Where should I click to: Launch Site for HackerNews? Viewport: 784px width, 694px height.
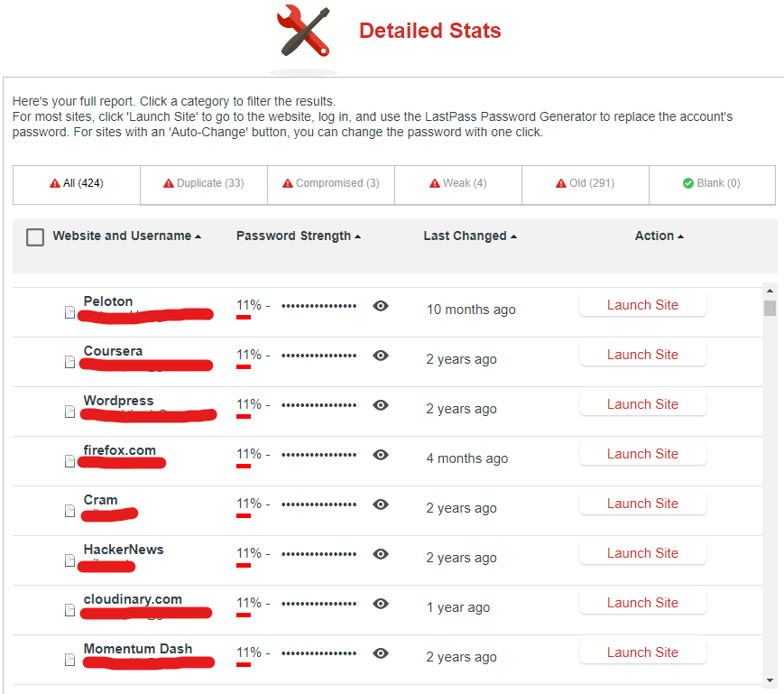coord(643,552)
